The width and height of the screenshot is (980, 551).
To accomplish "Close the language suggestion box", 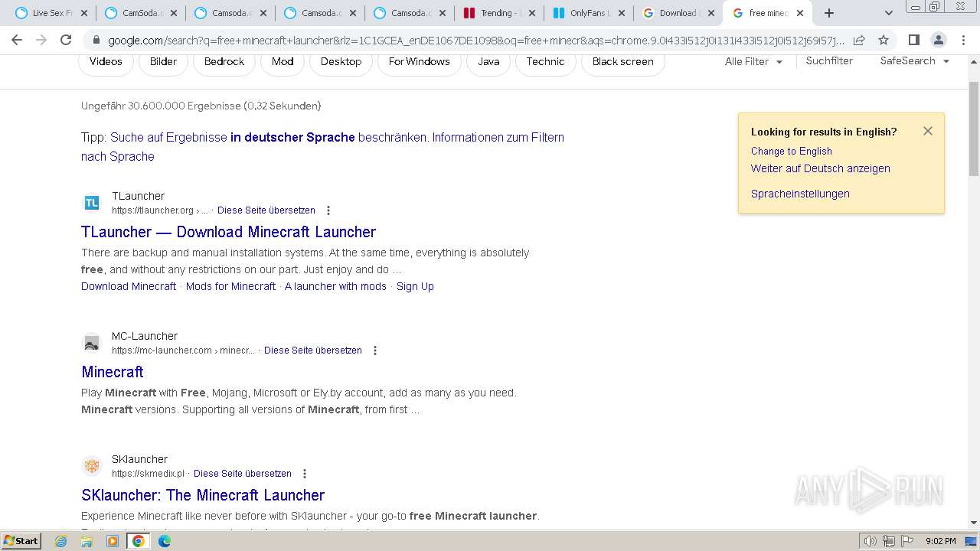I will click(x=928, y=131).
